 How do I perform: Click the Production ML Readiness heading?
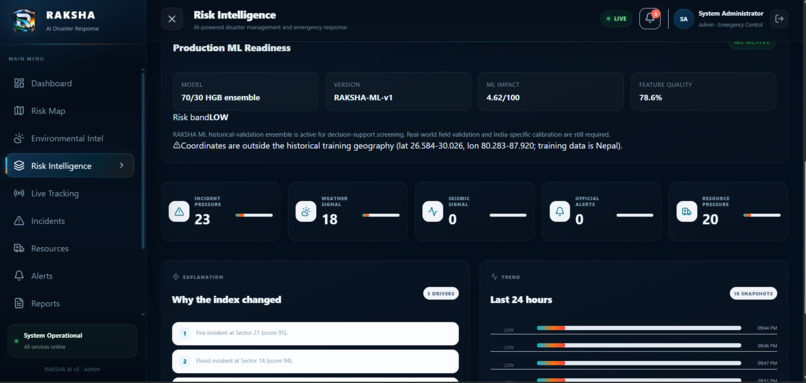click(x=231, y=48)
